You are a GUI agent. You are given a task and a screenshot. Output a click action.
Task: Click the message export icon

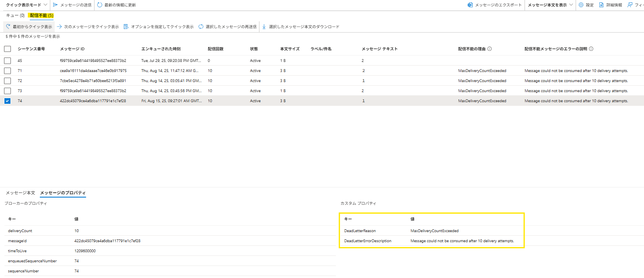pos(470,5)
